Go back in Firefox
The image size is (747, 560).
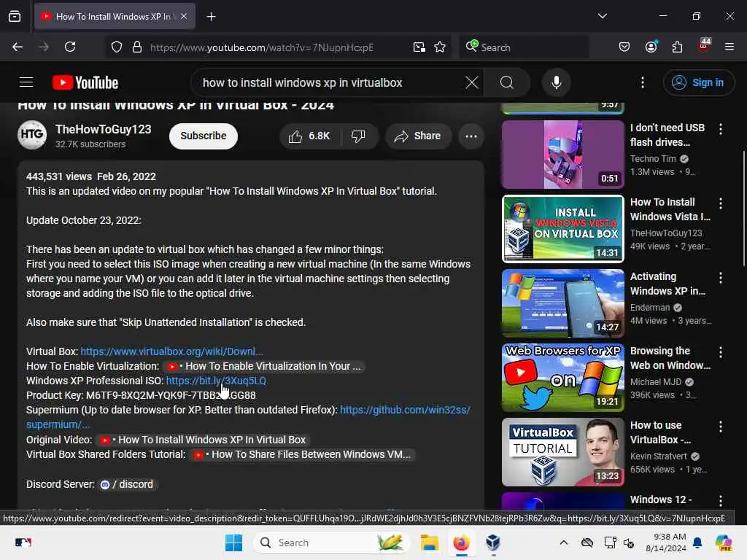[18, 47]
